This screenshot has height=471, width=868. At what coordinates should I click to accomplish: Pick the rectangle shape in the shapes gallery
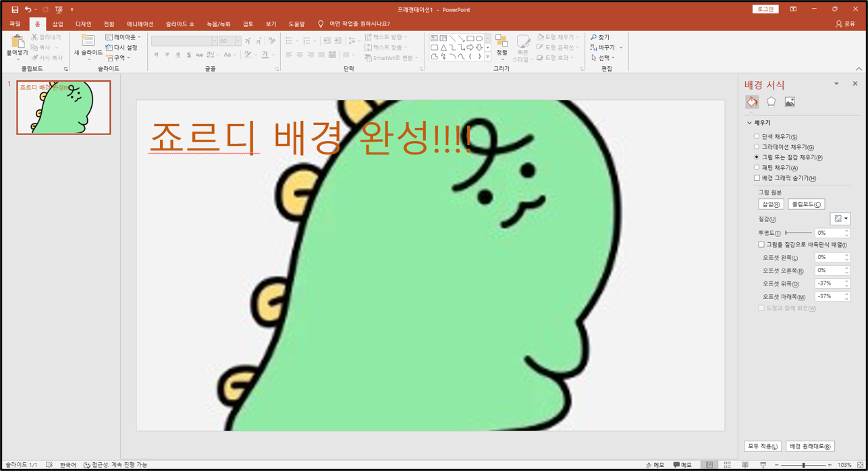470,38
